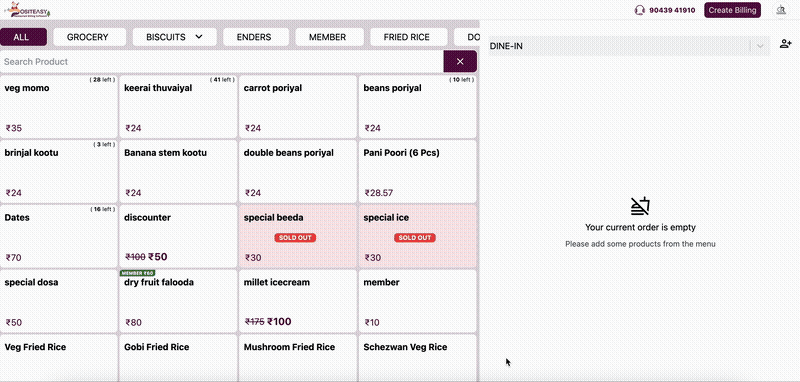Click the empty order icon
The height and width of the screenshot is (382, 800).
click(640, 206)
